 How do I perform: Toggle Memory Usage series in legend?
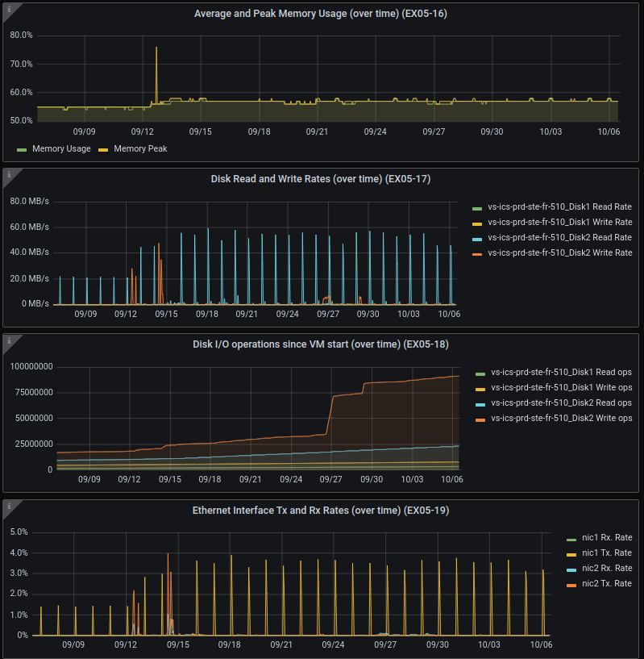click(x=61, y=148)
